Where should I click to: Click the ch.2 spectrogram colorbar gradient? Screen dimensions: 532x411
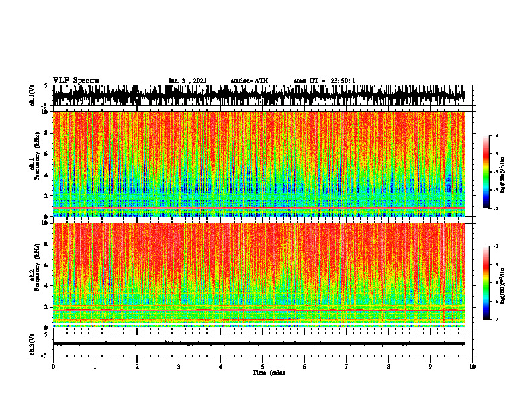(486, 283)
